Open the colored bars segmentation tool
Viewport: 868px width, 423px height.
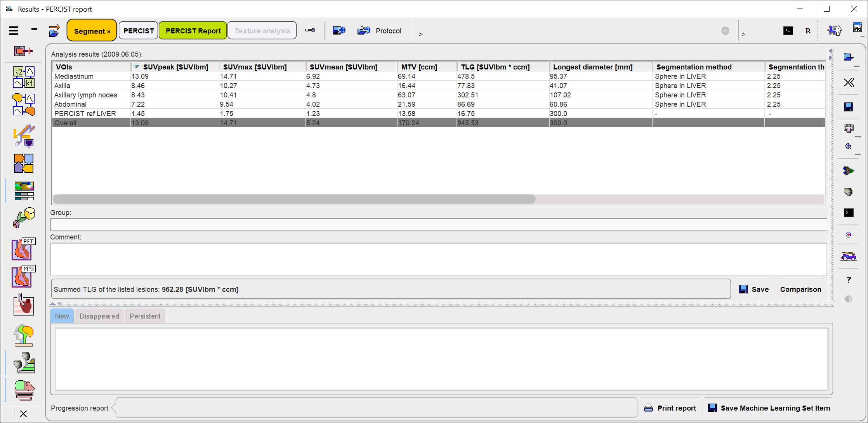click(x=24, y=191)
